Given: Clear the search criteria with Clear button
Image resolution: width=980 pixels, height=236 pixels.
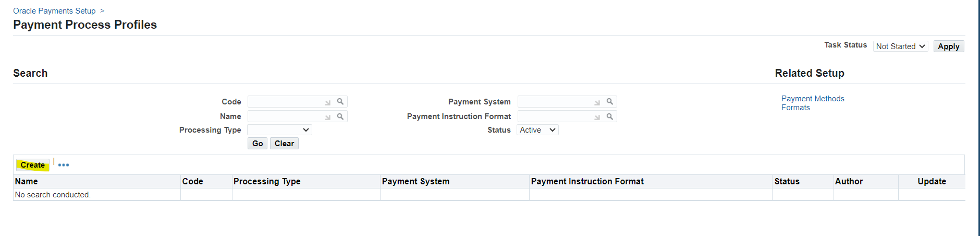Looking at the screenshot, I should coord(284,144).
